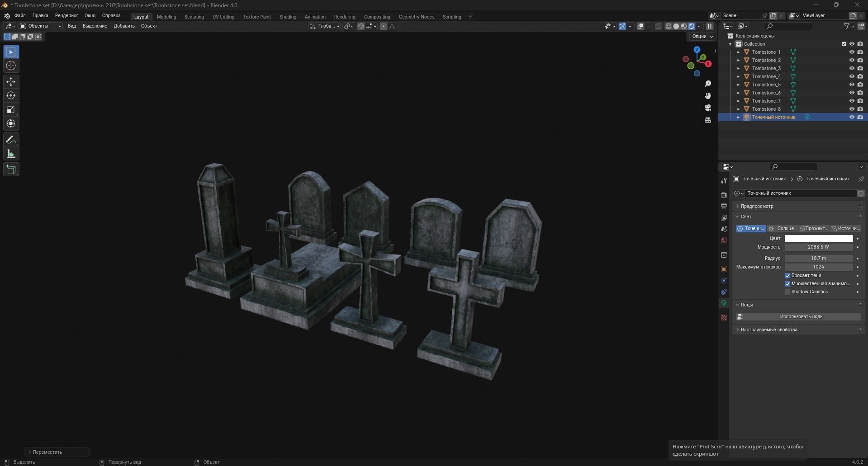
Task: Expand the Tombstone_7 tree item
Action: [739, 101]
